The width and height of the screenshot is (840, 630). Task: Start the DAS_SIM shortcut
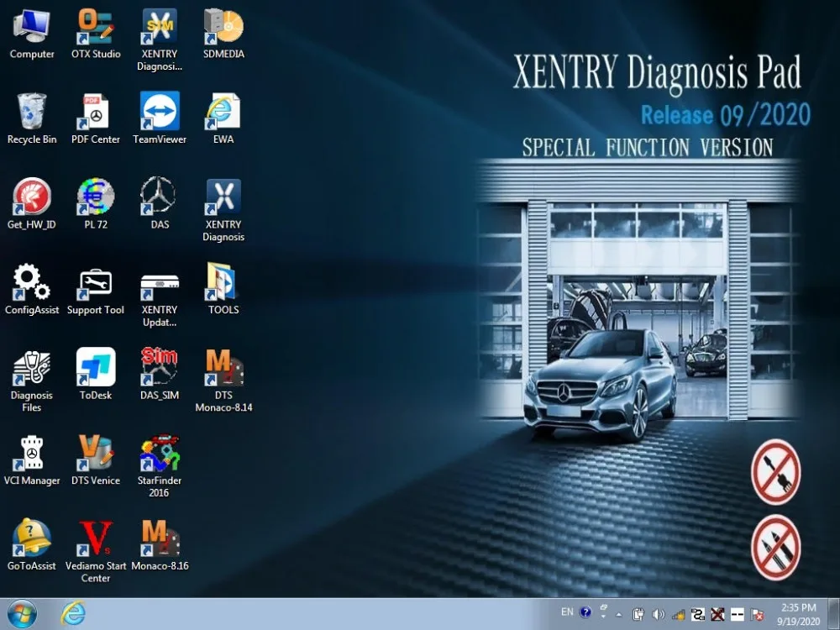tap(159, 375)
